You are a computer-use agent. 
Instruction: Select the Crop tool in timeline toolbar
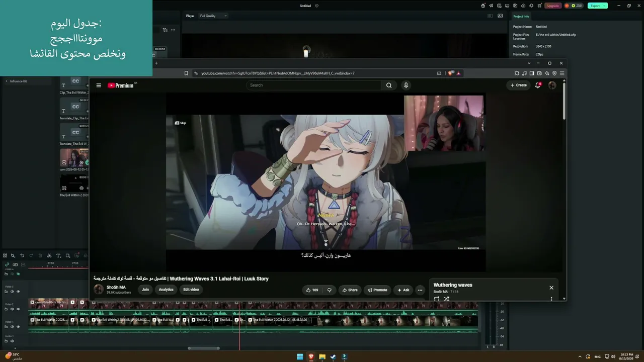[x=68, y=256]
